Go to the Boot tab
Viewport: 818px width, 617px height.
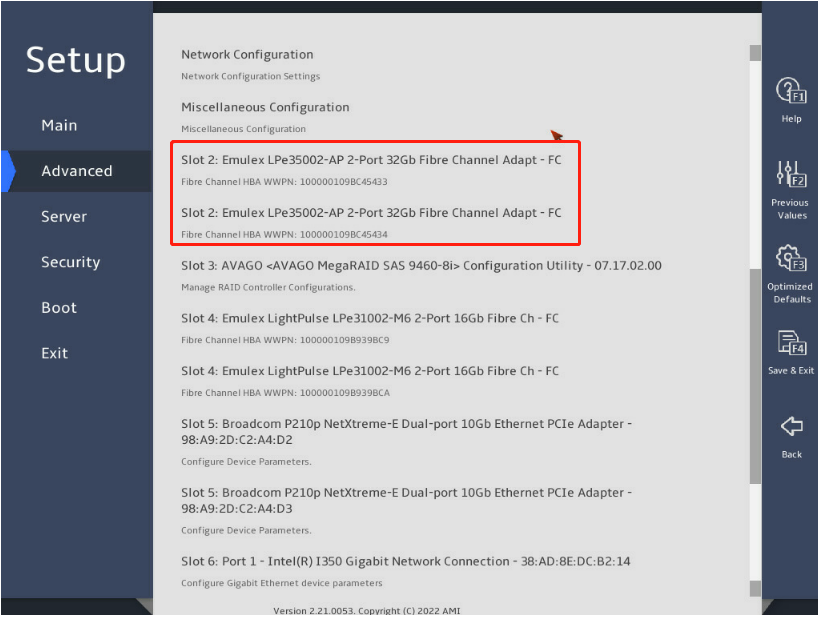pyautogui.click(x=59, y=308)
